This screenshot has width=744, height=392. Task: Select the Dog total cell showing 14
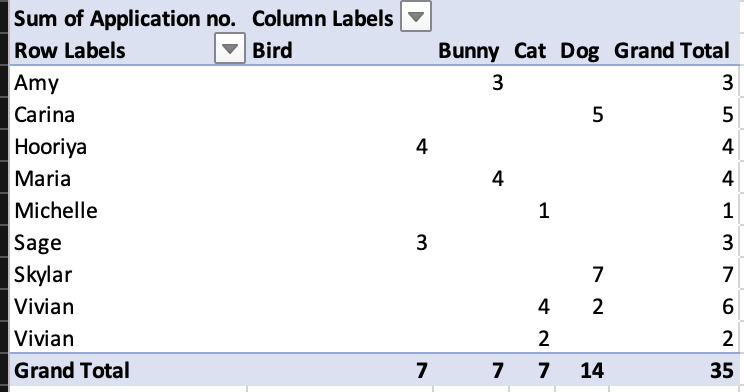click(592, 371)
